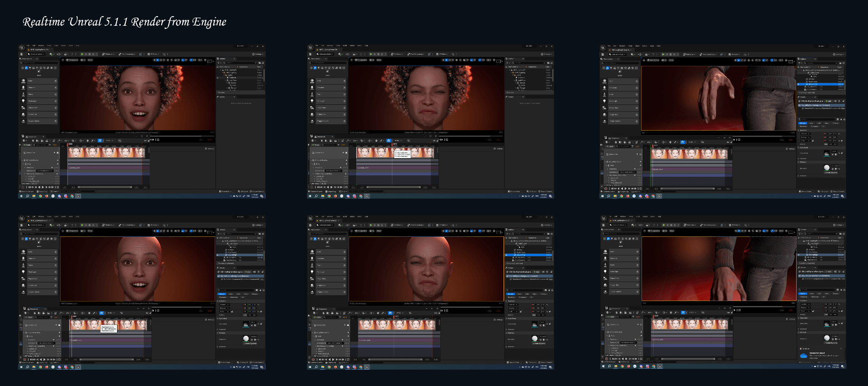Click Add button in bald smiling window Details
This screenshot has height=386, width=868.
point(248,272)
